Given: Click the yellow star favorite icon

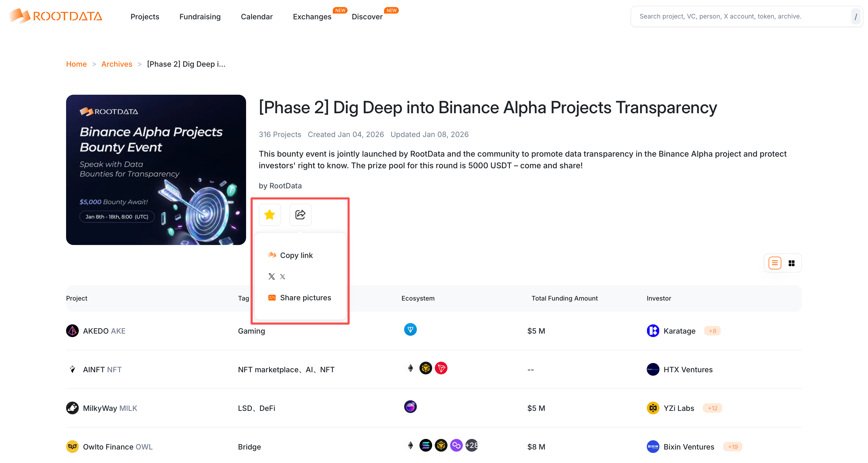Looking at the screenshot, I should (270, 215).
